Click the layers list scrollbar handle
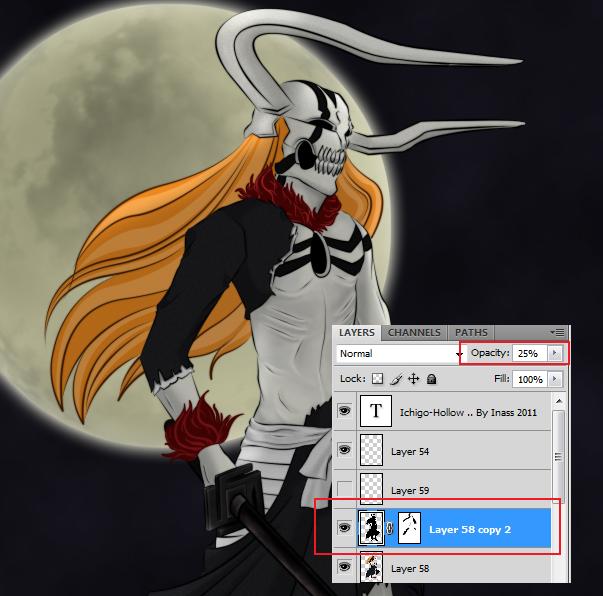The image size is (603, 596). [x=559, y=456]
